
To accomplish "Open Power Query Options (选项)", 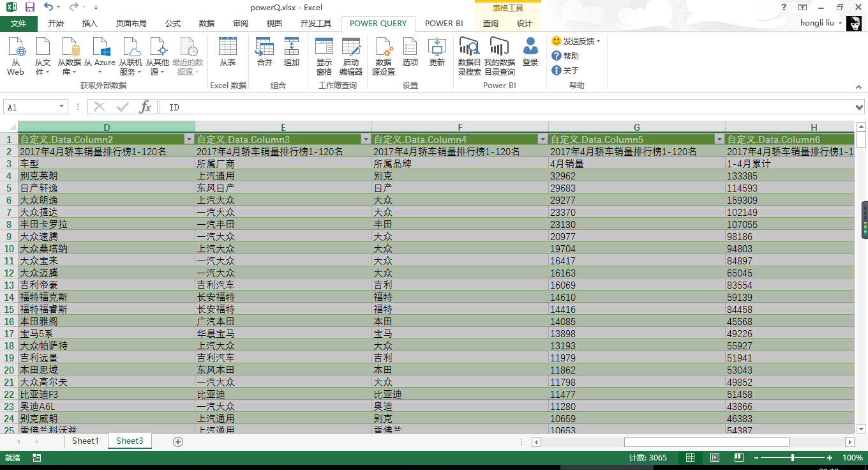I will click(x=410, y=52).
